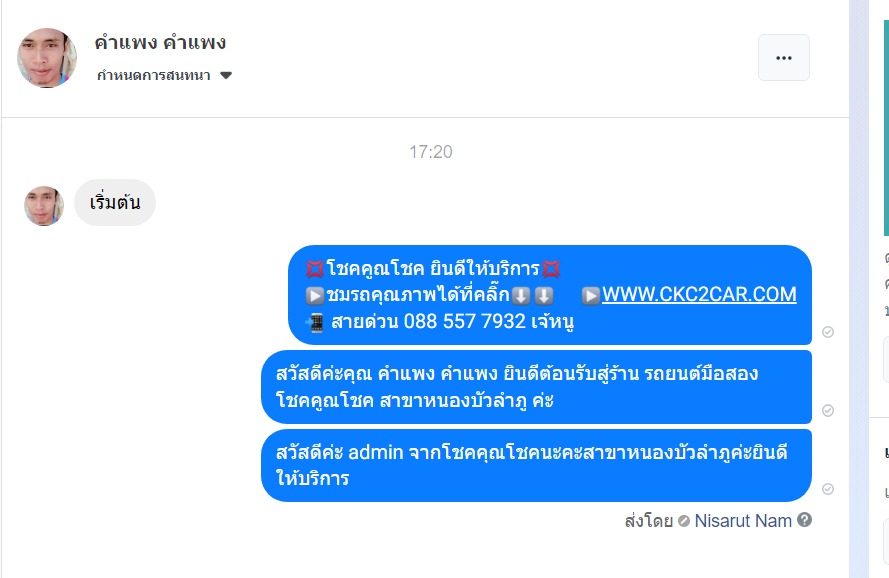Image resolution: width=889 pixels, height=578 pixels.
Task: Click the down-arrow emoji after คลิ๊ก
Action: [x=521, y=296]
